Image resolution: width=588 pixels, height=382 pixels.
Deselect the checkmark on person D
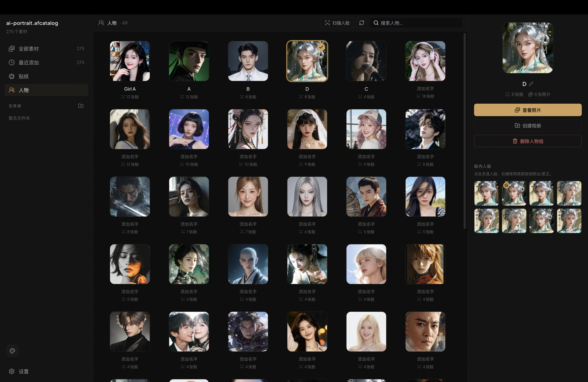321,47
